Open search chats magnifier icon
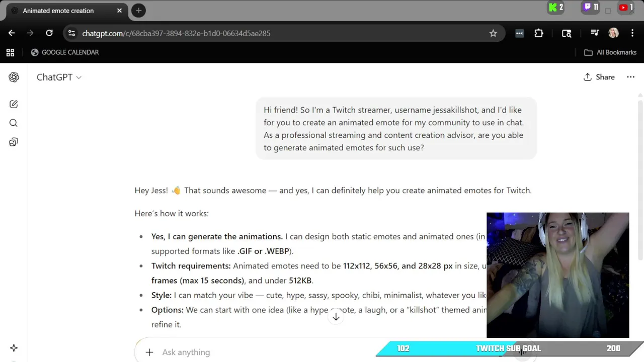Image resolution: width=644 pixels, height=362 pixels. [x=14, y=123]
